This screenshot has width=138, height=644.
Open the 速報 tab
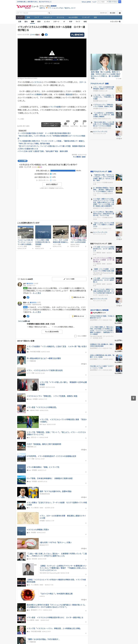pyautogui.click(x=28, y=17)
